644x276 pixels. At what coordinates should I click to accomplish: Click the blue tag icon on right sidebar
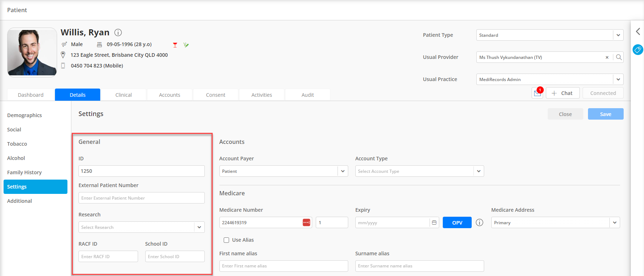[x=638, y=49]
